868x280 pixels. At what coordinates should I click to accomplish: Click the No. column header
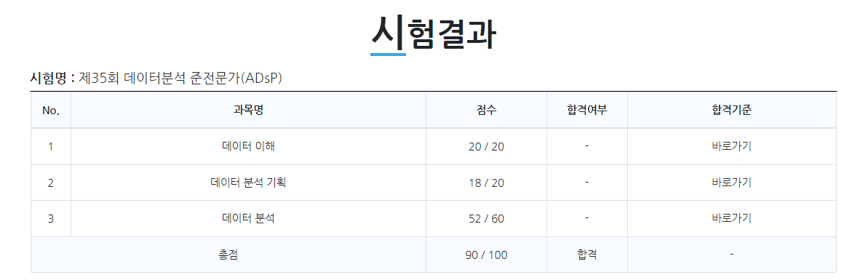tap(50, 110)
